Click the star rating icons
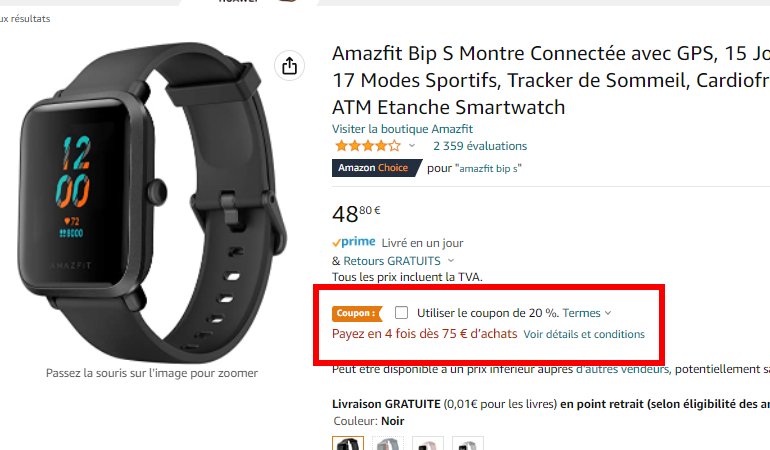 click(367, 146)
